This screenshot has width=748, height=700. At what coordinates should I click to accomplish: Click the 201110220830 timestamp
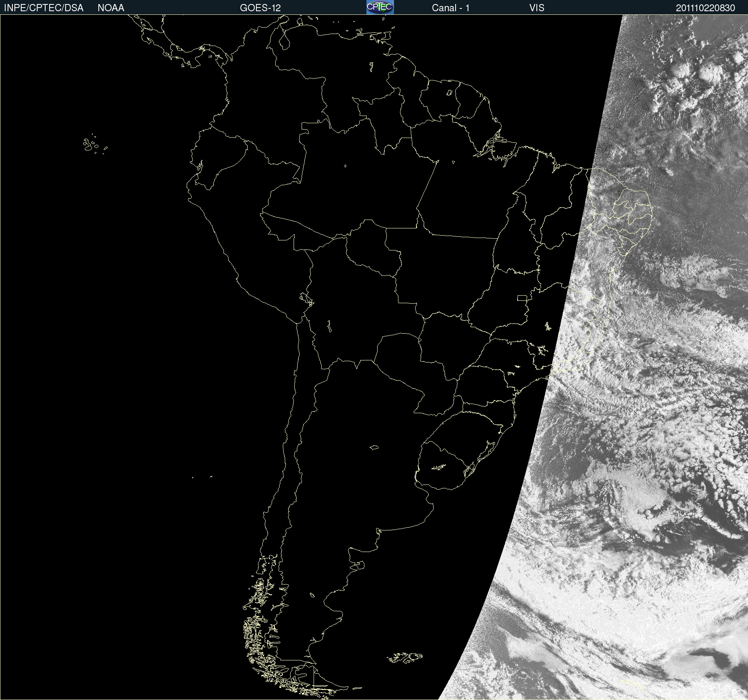[706, 8]
